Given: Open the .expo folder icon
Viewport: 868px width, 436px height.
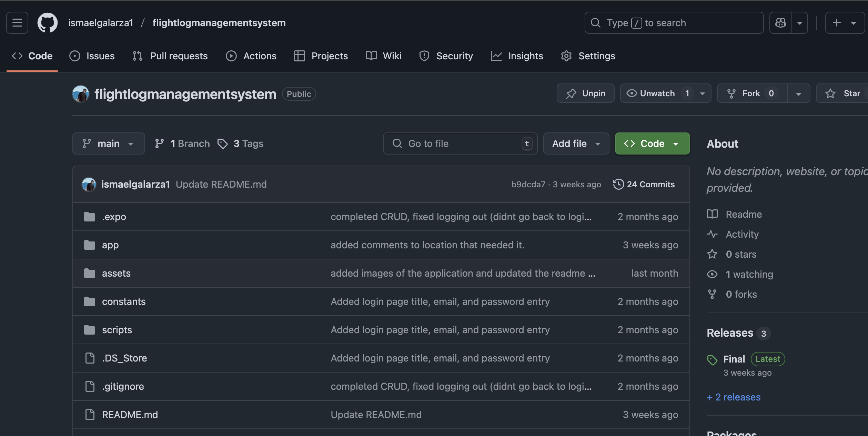Looking at the screenshot, I should tap(90, 217).
